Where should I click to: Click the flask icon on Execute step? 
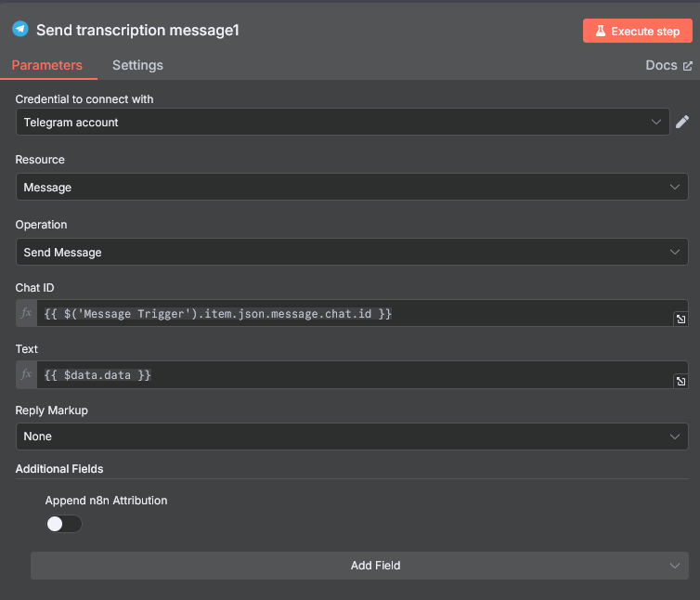point(601,31)
